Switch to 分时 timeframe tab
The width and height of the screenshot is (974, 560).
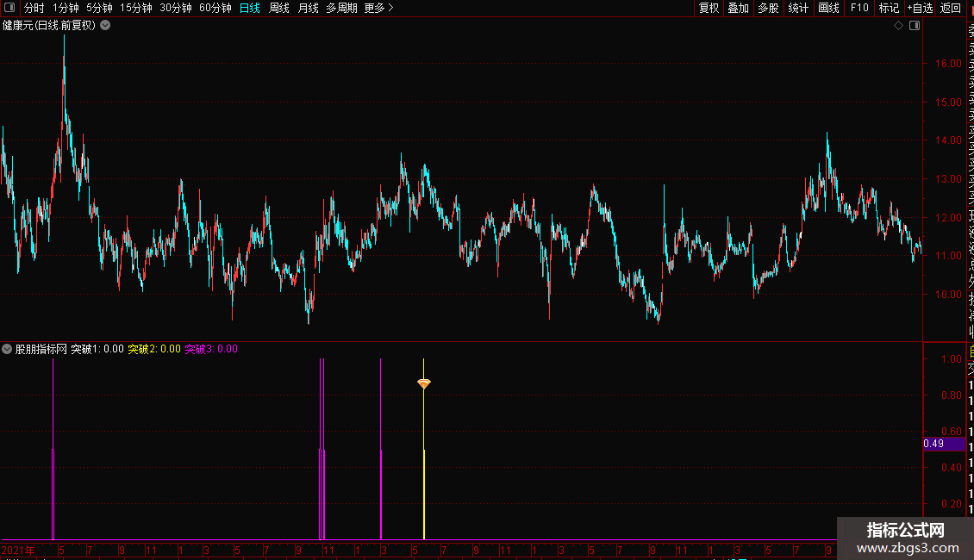pyautogui.click(x=34, y=8)
